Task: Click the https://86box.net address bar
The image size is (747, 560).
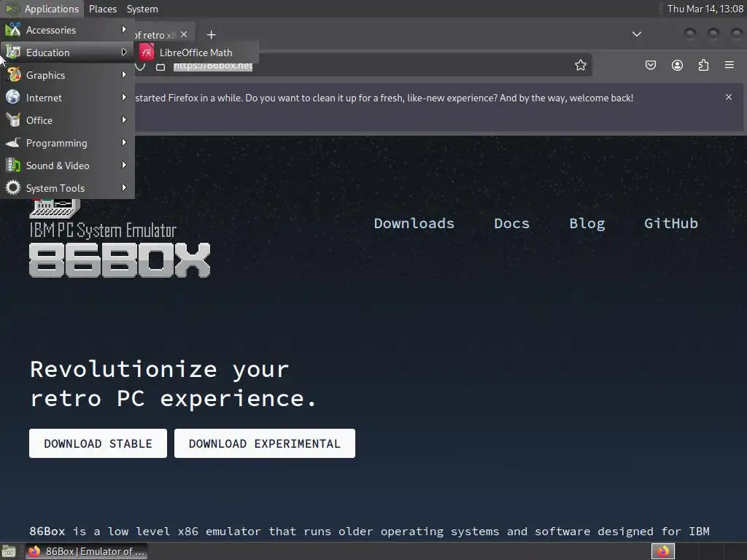Action: click(x=213, y=66)
